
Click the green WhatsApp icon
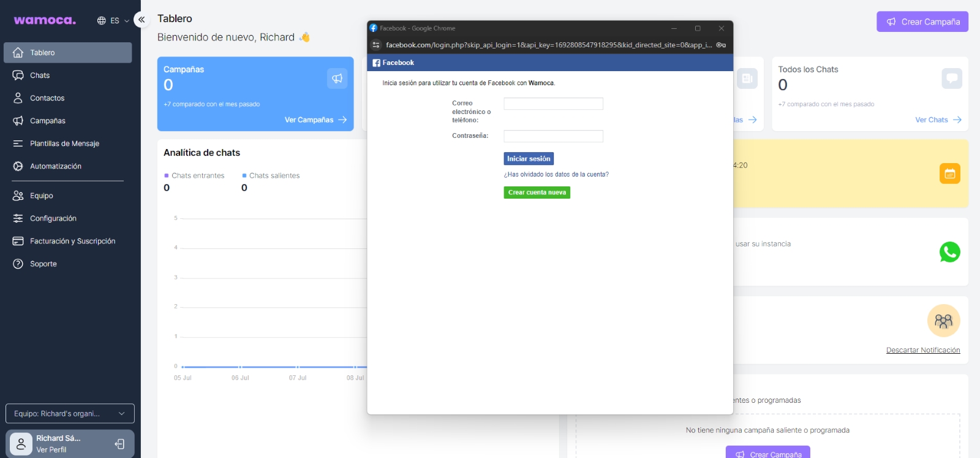coord(949,252)
